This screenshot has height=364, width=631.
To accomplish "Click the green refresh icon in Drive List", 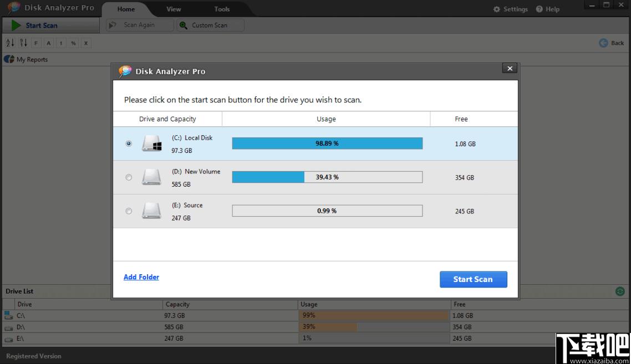I will 620,291.
